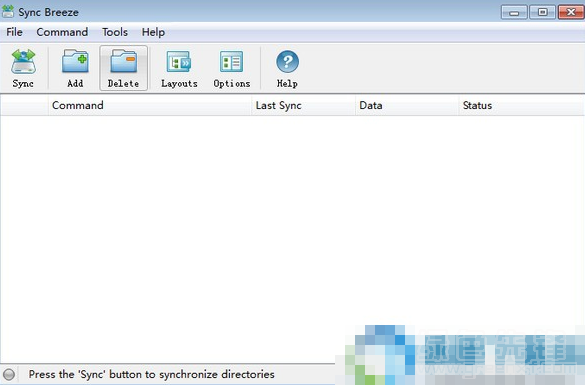585x385 pixels.
Task: Open the Options toolbar icon
Action: pos(232,68)
